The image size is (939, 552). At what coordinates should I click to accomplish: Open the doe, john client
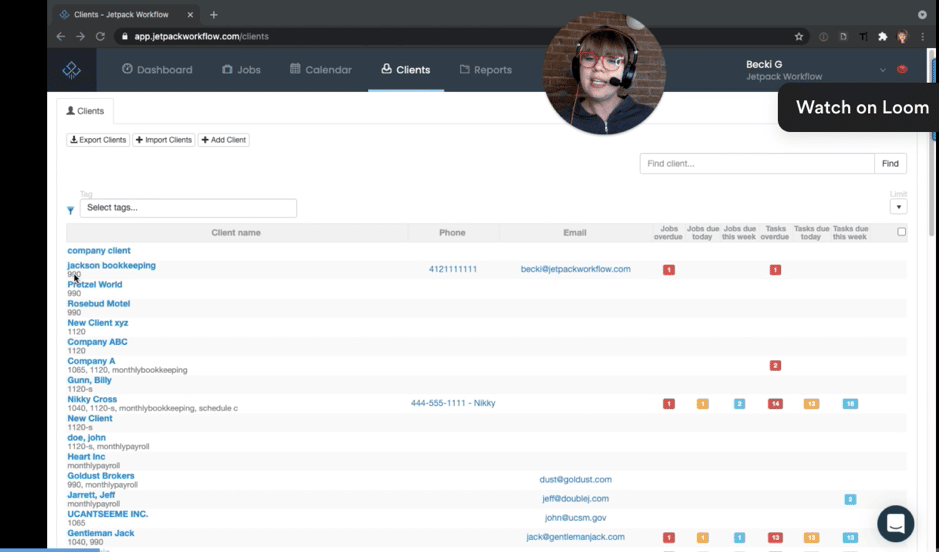[86, 438]
